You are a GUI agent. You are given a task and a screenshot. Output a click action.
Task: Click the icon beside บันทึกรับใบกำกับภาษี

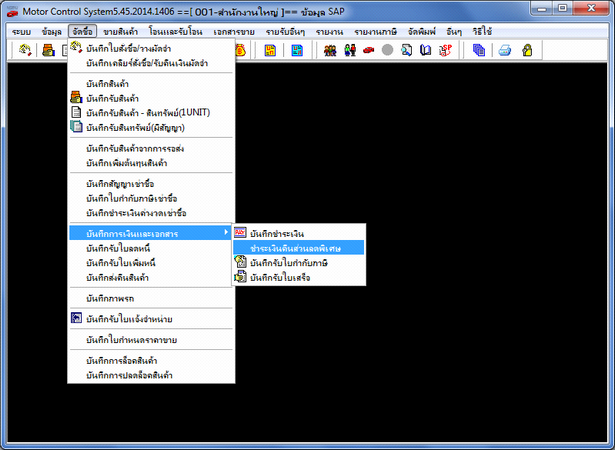click(240, 262)
